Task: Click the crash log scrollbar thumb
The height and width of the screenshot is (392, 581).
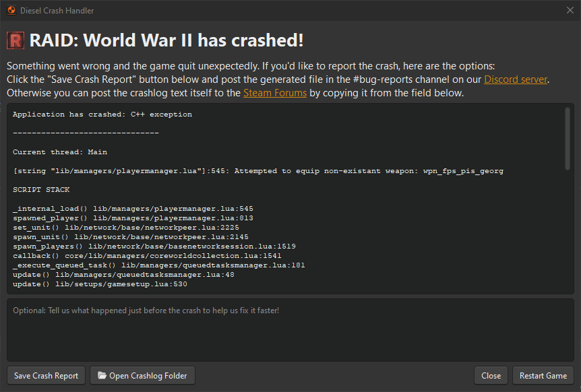Action: 568,139
